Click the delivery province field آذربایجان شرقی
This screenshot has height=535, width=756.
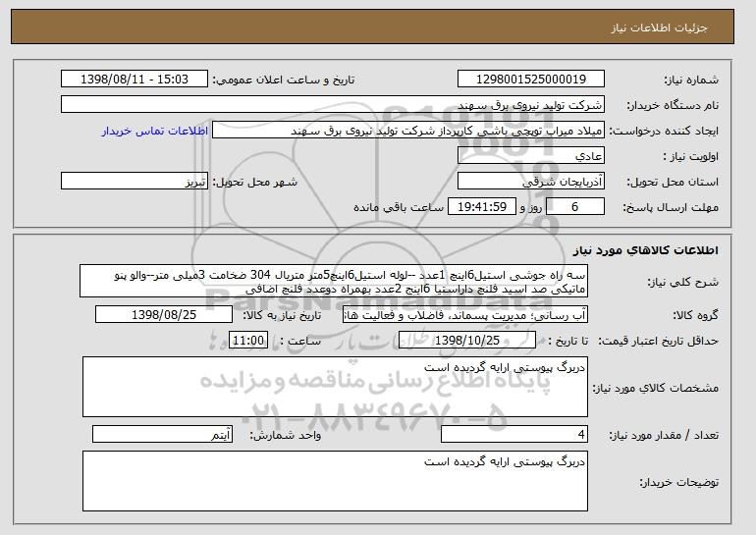pos(531,182)
